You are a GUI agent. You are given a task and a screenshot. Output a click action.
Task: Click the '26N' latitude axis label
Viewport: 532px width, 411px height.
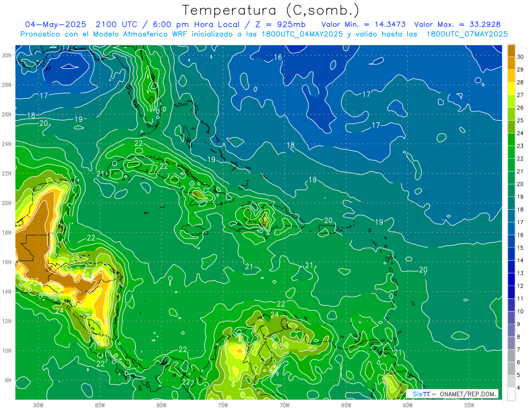8,114
